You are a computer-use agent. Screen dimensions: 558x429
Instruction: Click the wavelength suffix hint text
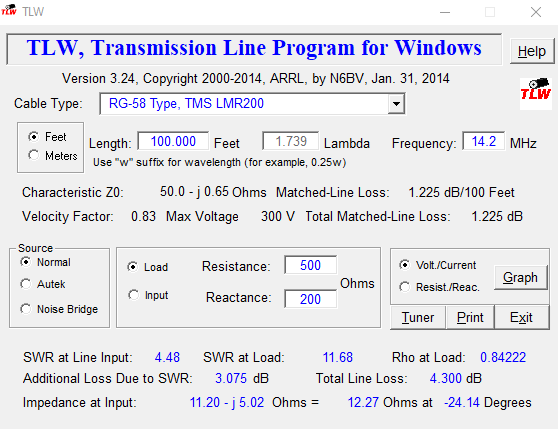[x=220, y=162]
